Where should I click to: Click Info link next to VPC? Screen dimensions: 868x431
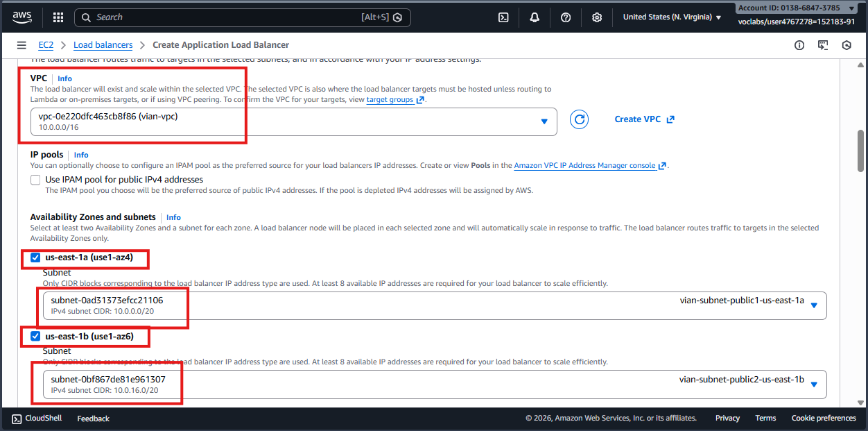click(x=64, y=79)
